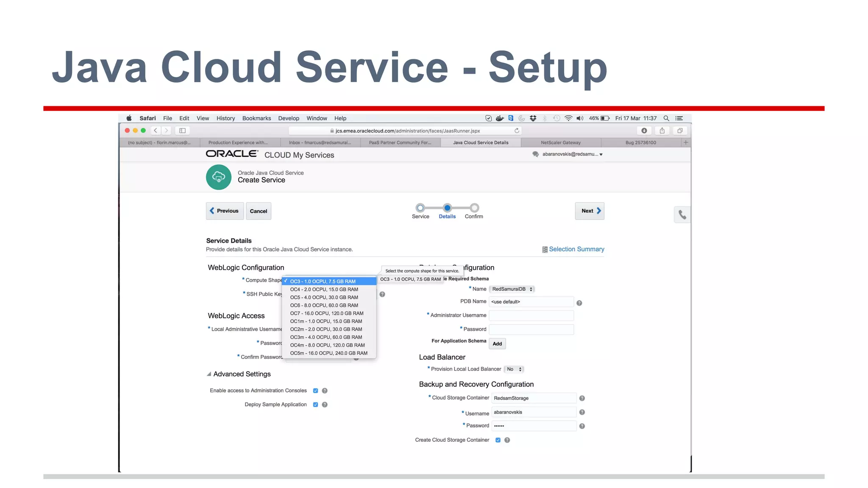Reload the page from the address bar
This screenshot has height=488, width=868.
click(x=517, y=130)
